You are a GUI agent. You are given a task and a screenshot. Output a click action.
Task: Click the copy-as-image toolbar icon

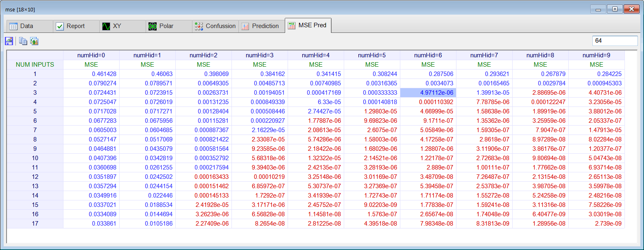click(x=34, y=41)
